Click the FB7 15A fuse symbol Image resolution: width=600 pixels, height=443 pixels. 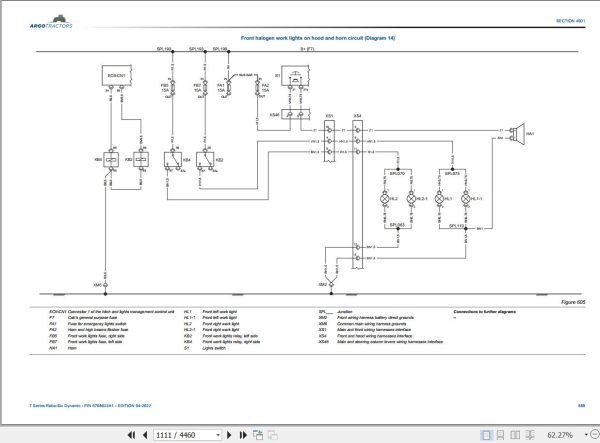(205, 89)
